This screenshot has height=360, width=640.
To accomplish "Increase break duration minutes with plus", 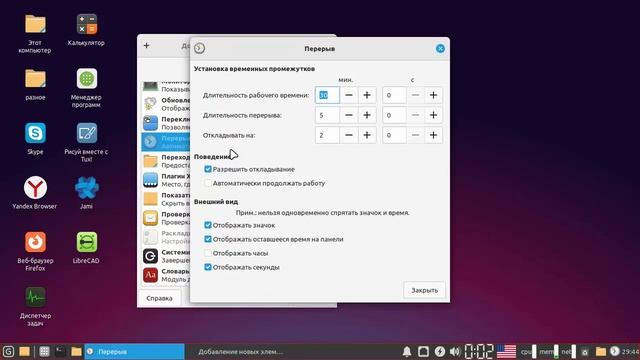I will pyautogui.click(x=367, y=115).
